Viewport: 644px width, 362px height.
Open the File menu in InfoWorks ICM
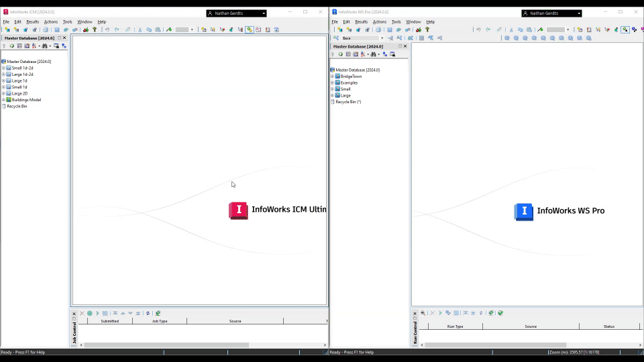point(6,21)
